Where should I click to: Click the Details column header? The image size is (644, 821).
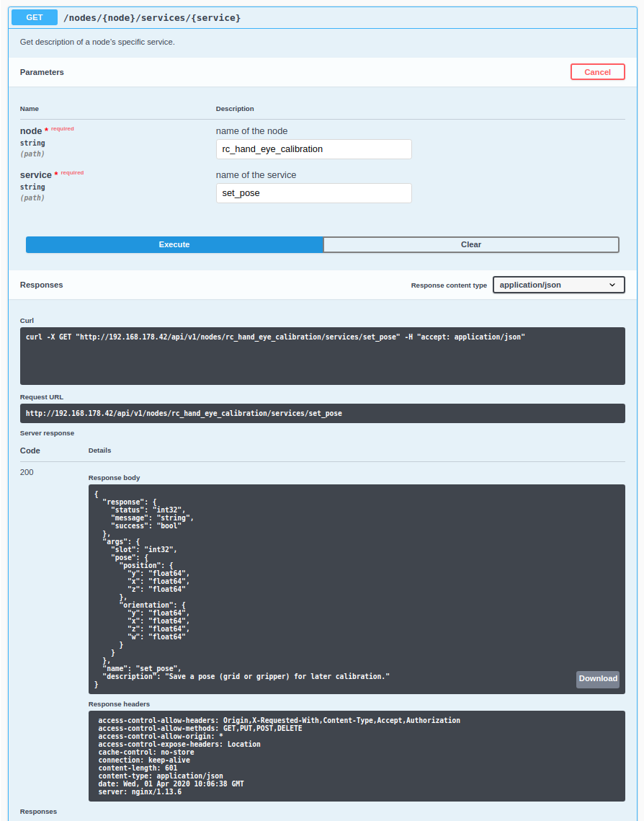99,451
